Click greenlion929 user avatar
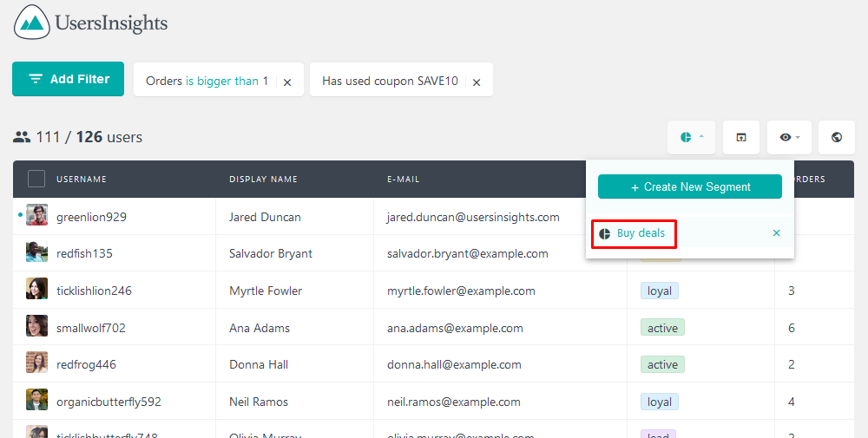The height and width of the screenshot is (438, 868). (x=36, y=216)
